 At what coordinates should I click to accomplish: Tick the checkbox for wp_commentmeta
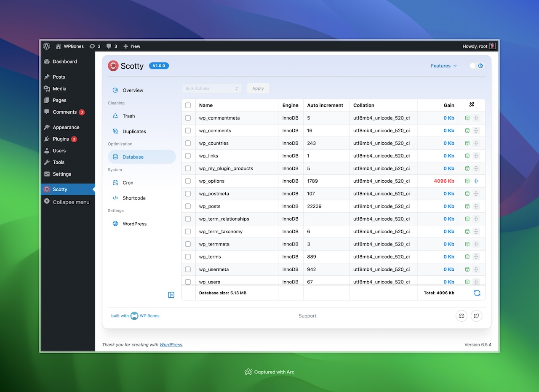[x=188, y=118]
